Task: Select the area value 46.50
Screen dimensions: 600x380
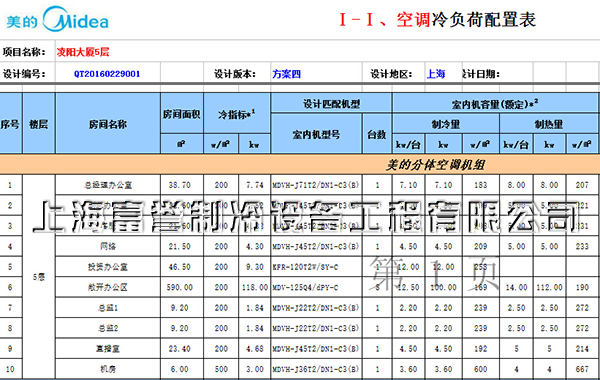Action: pyautogui.click(x=179, y=267)
